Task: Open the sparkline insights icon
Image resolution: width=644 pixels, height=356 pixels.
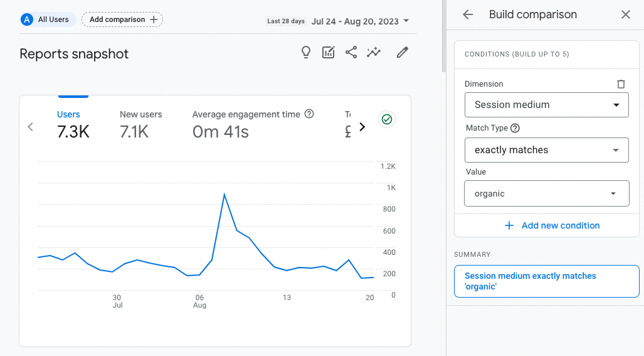Action: click(x=374, y=53)
